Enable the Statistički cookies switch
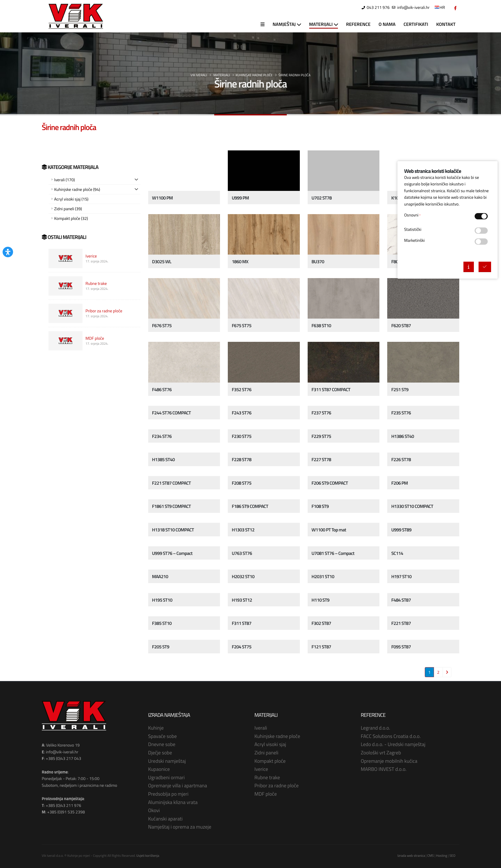This screenshot has height=868, width=501. (x=481, y=230)
